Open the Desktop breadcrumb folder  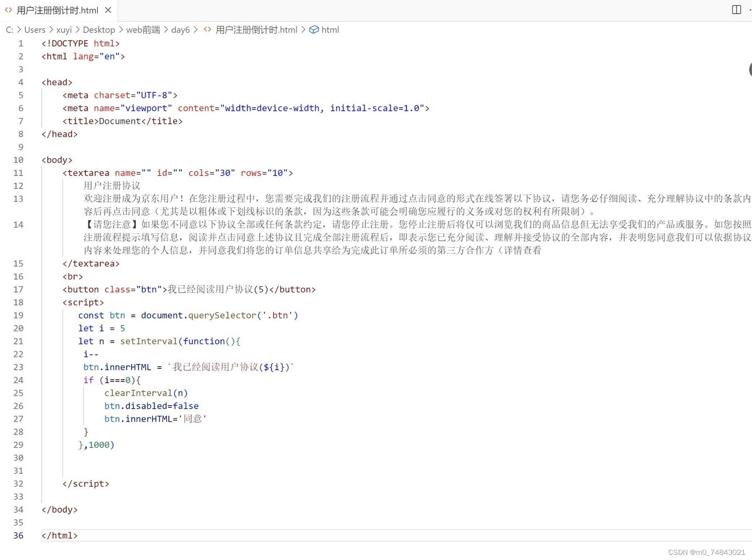tap(99, 30)
